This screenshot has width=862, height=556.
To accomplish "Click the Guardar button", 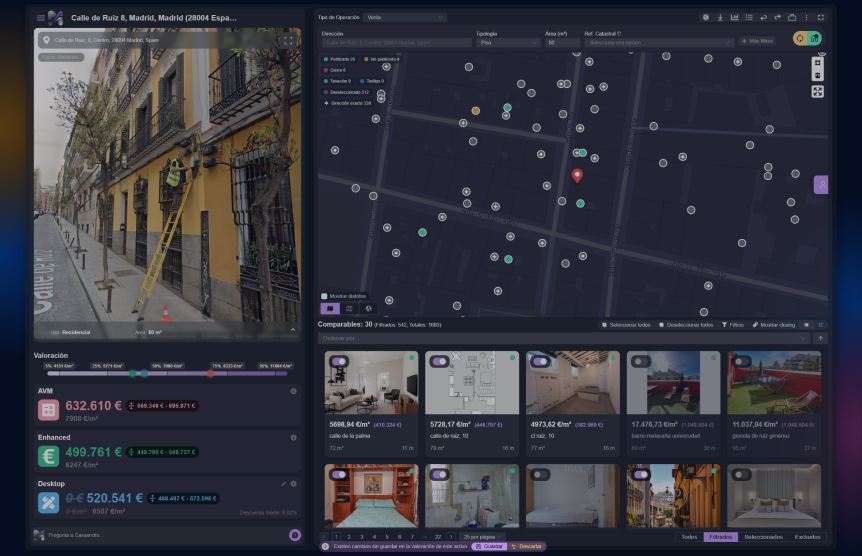I will (489, 546).
